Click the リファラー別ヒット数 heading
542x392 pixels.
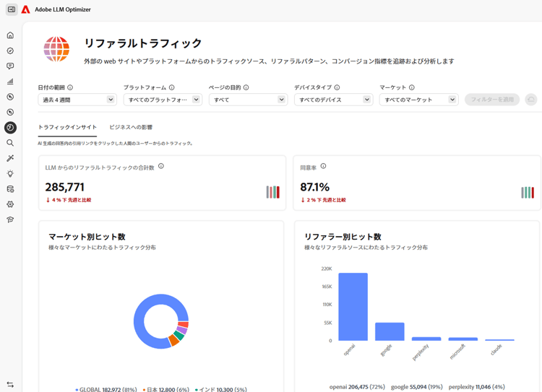coord(343,237)
